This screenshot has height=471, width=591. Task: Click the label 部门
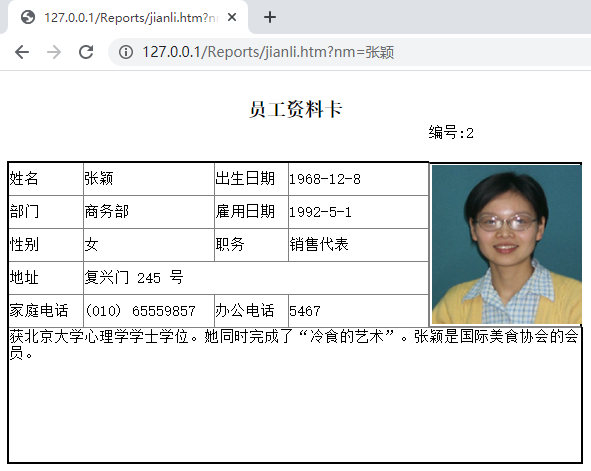tap(24, 211)
